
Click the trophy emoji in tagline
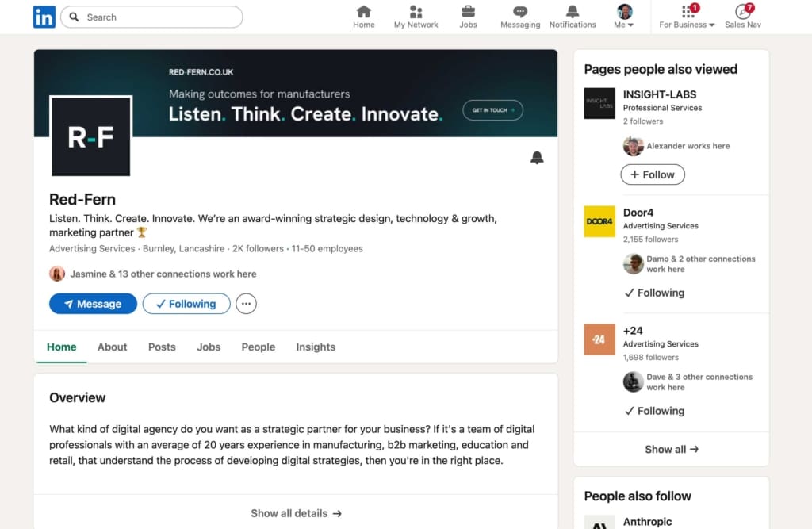click(142, 232)
